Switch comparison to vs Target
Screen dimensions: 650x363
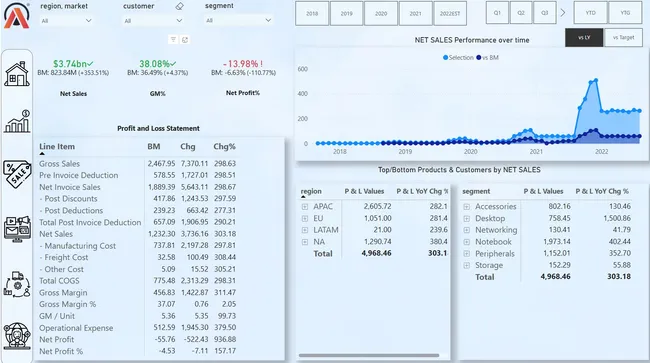pyautogui.click(x=623, y=38)
